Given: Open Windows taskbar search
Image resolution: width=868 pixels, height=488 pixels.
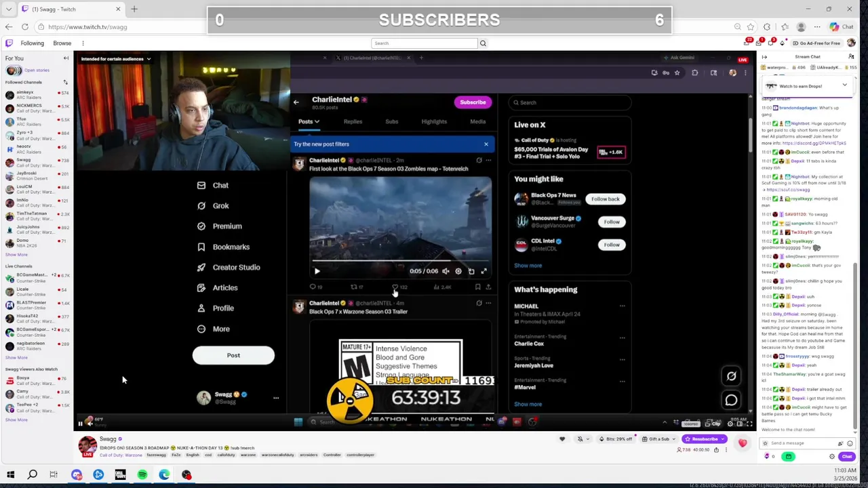Looking at the screenshot, I should tap(32, 475).
